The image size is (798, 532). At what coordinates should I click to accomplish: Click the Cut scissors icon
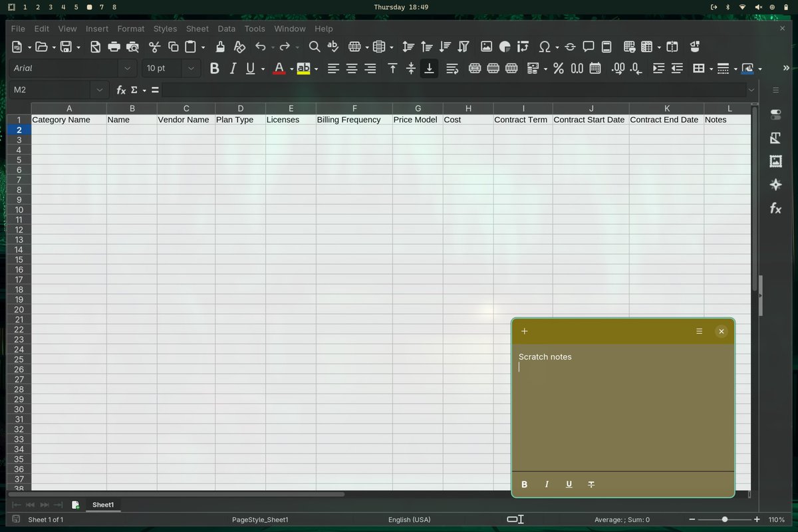(155, 47)
